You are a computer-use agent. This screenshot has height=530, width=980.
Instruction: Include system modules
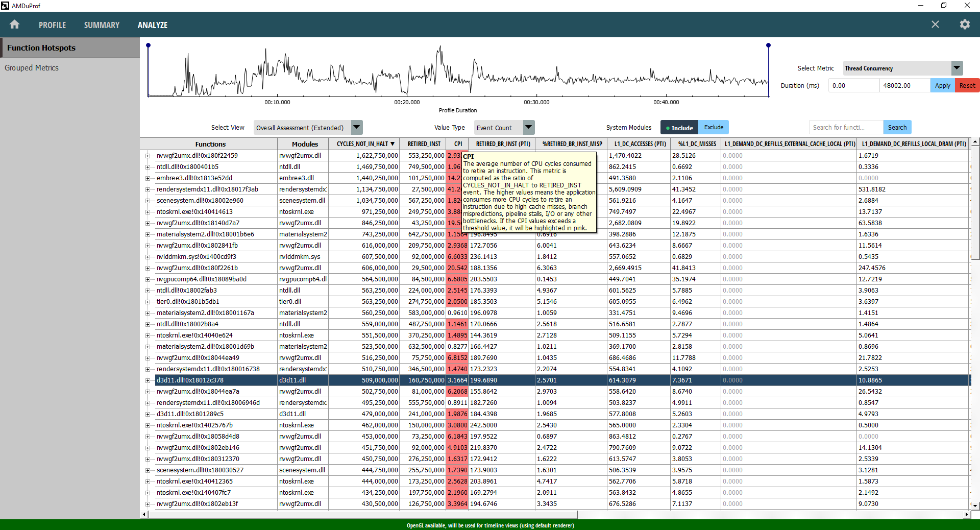679,128
